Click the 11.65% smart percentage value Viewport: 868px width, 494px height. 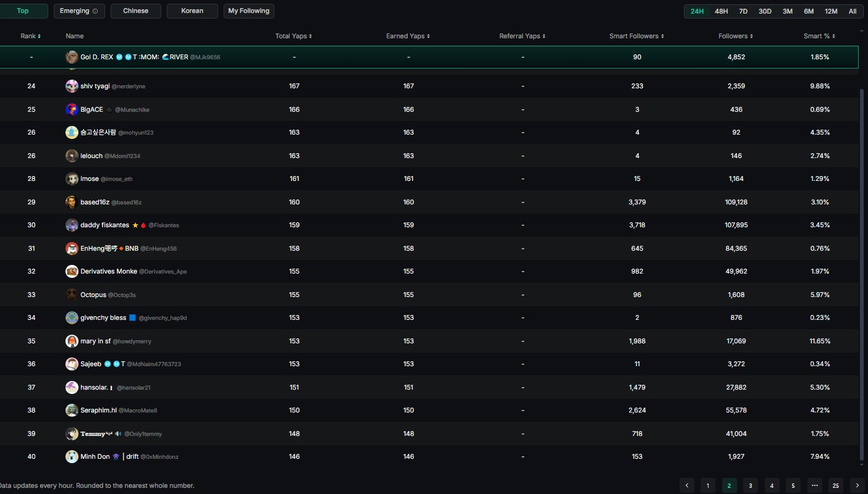[x=820, y=341]
